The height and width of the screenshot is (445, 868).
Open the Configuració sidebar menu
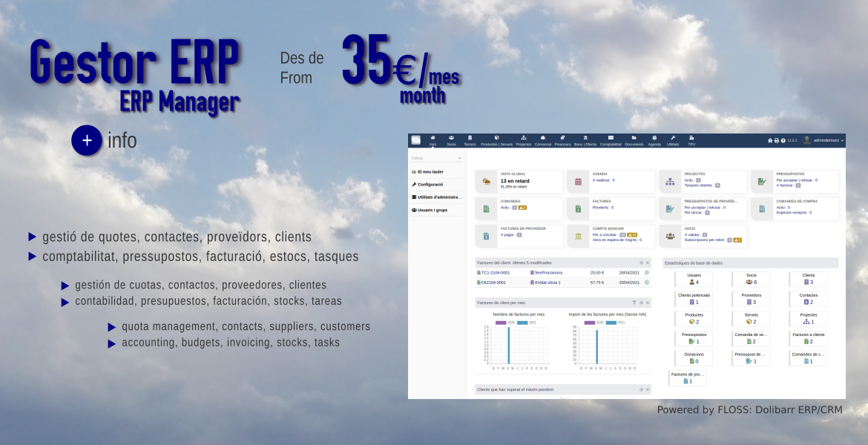coord(430,184)
